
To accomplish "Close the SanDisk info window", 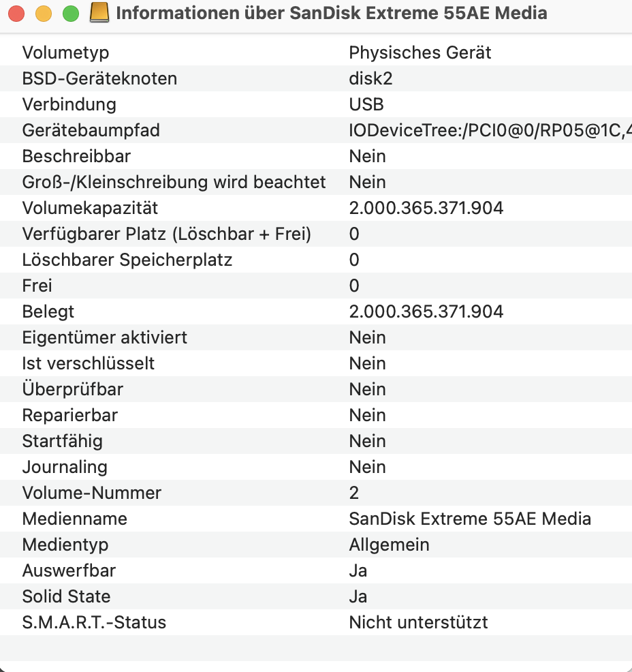I will 16,14.
